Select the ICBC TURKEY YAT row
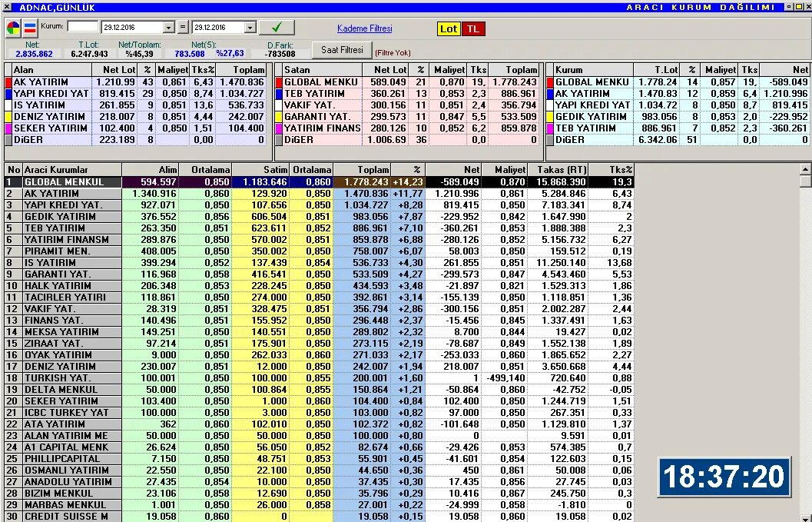This screenshot has height=522, width=812. click(x=320, y=412)
